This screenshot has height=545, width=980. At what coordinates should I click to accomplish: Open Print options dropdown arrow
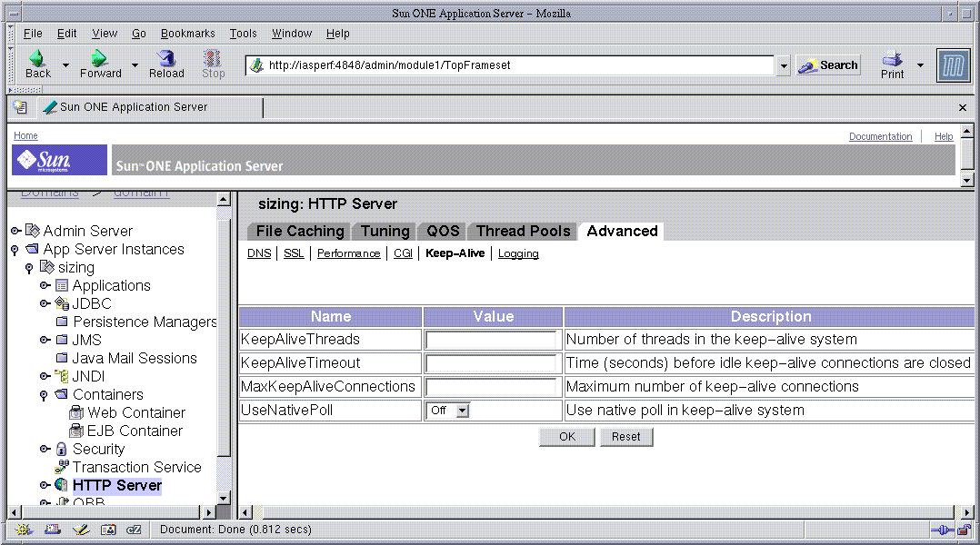[920, 64]
